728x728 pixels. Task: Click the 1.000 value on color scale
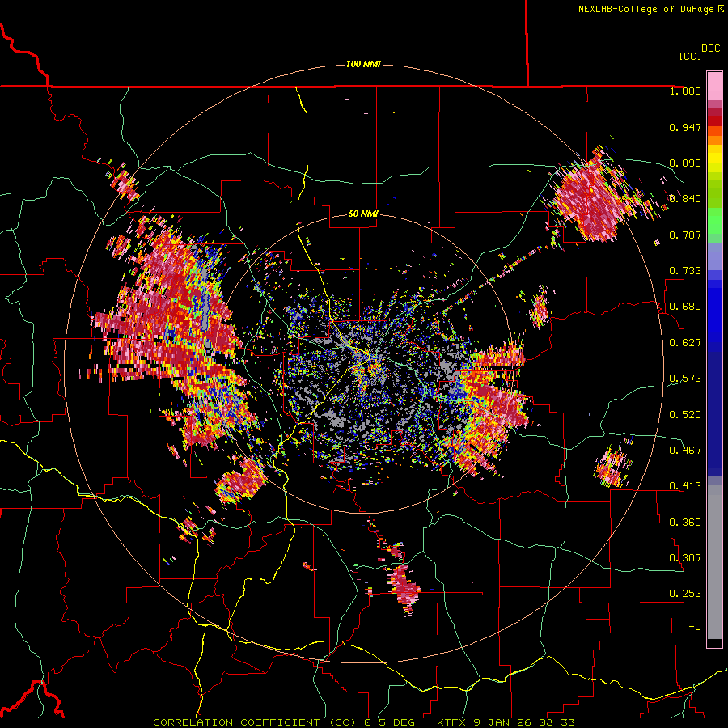(x=685, y=91)
